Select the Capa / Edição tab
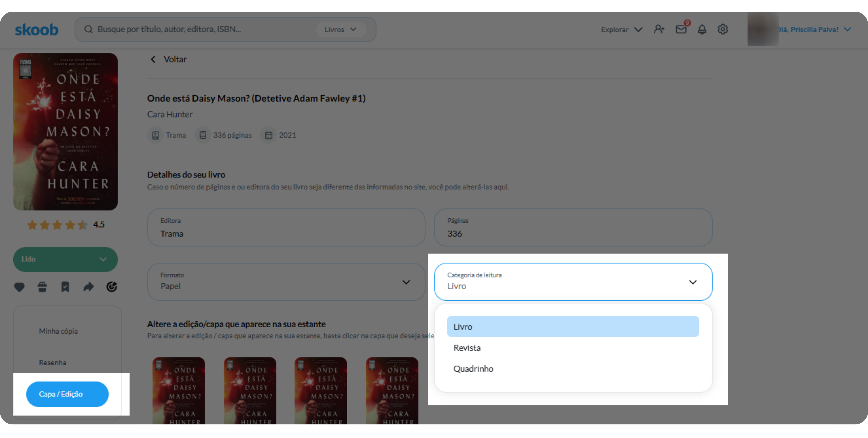This screenshot has width=868, height=438. (x=67, y=394)
